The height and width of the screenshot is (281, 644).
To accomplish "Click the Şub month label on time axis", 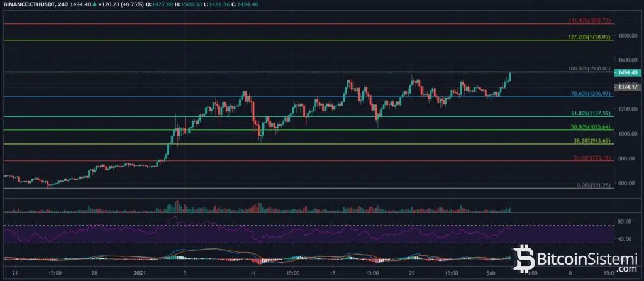I will tap(491, 274).
